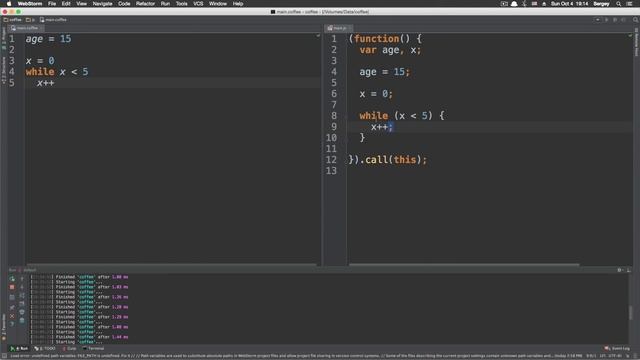Close Run panel using red X icon
This screenshot has height=360, width=640.
point(12,316)
